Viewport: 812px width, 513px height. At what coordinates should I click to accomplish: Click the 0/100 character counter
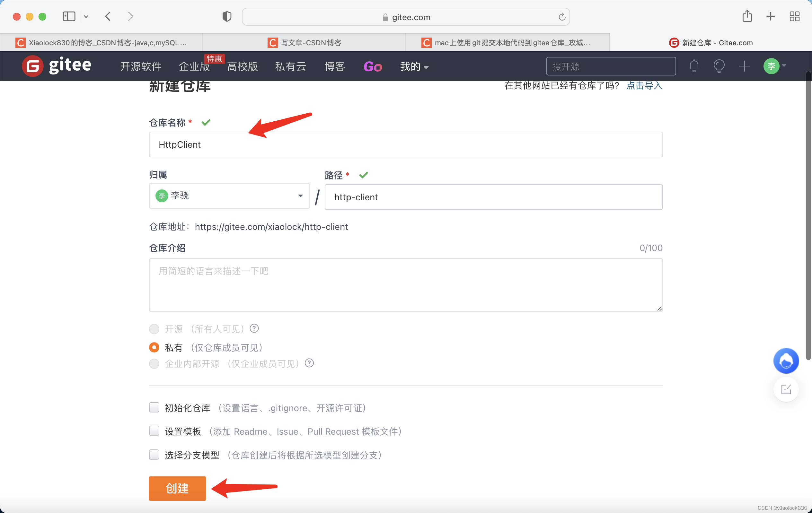click(651, 248)
